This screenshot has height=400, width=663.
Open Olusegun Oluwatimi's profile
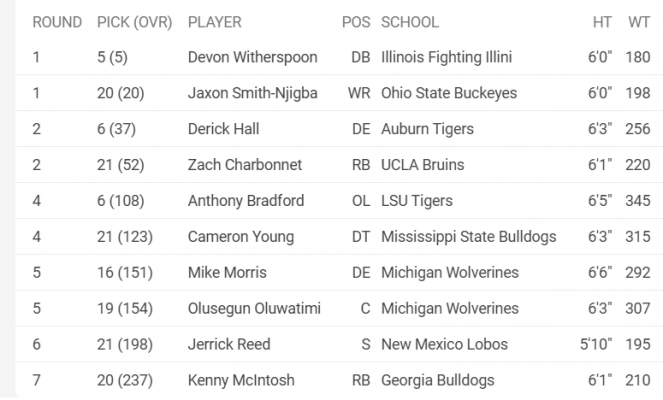click(x=254, y=309)
